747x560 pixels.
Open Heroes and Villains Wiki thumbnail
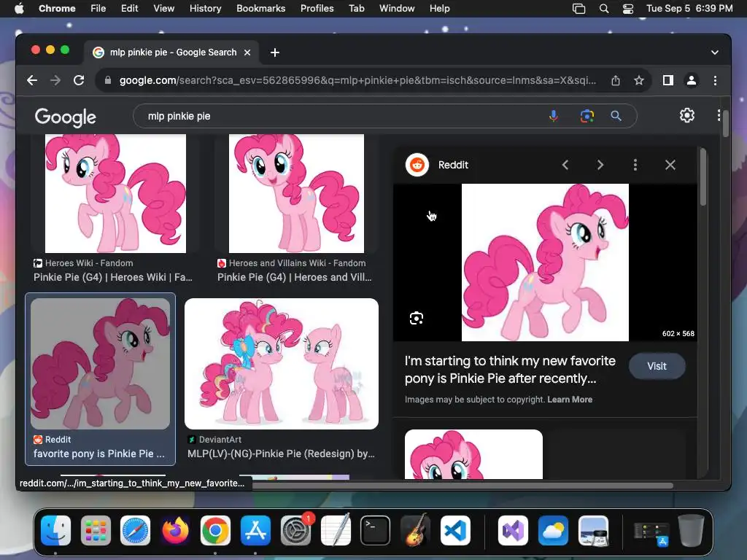[x=296, y=193]
